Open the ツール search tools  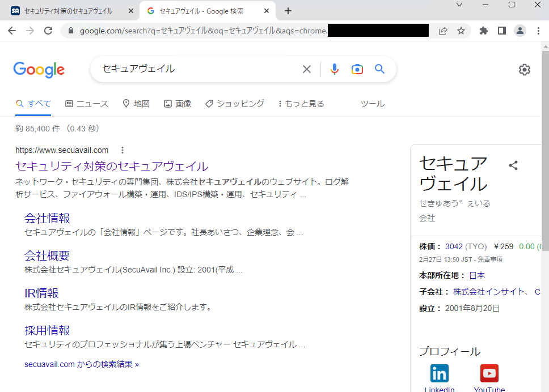(x=373, y=104)
